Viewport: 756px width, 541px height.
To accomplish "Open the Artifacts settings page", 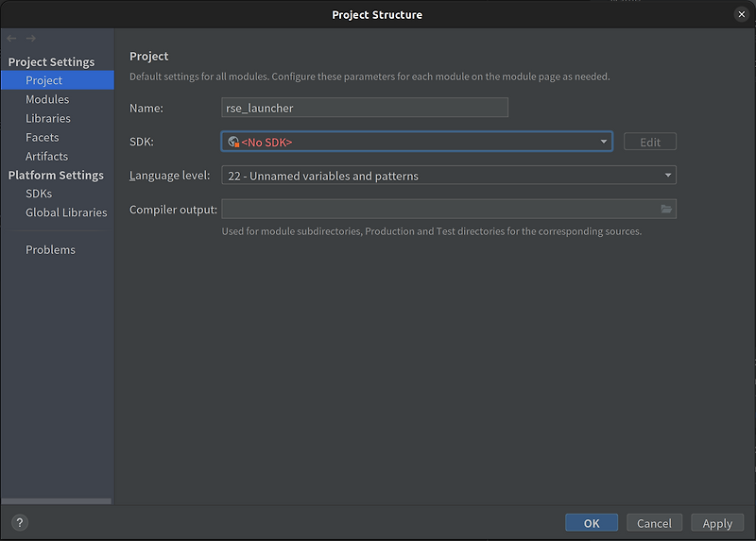I will coord(46,156).
